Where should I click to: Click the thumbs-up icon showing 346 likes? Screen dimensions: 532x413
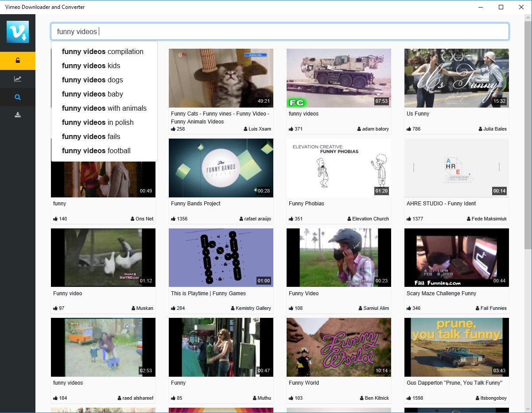pos(409,308)
